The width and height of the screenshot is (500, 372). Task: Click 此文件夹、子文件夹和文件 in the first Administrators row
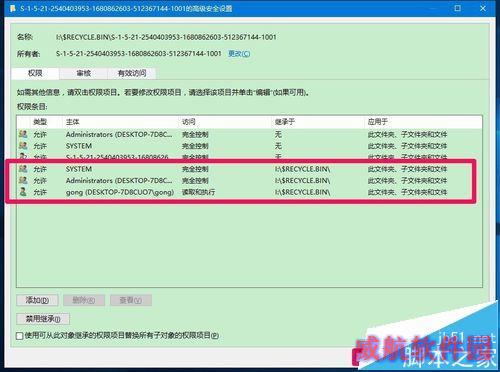tap(407, 135)
